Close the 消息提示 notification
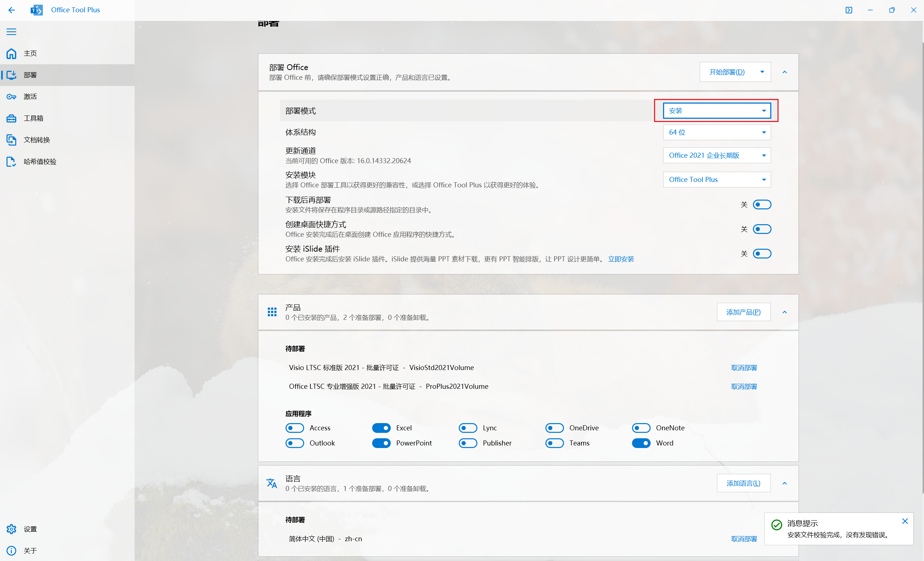 [x=905, y=521]
